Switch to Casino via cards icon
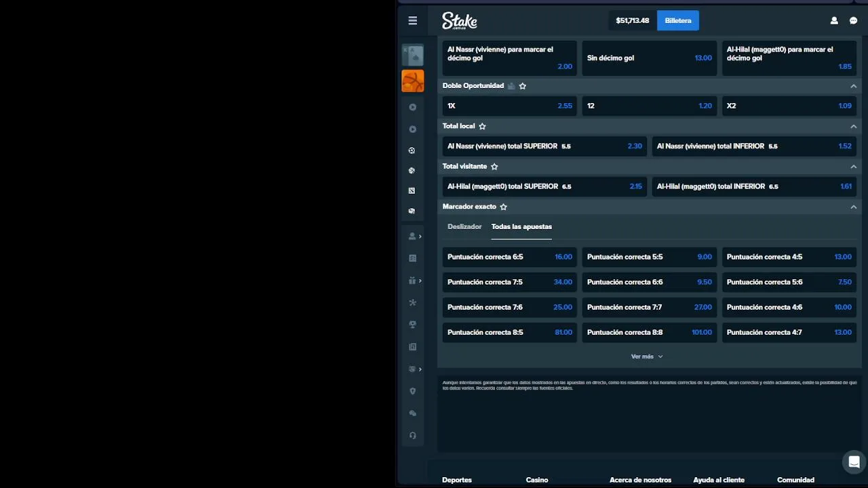This screenshot has height=488, width=868. (x=413, y=55)
